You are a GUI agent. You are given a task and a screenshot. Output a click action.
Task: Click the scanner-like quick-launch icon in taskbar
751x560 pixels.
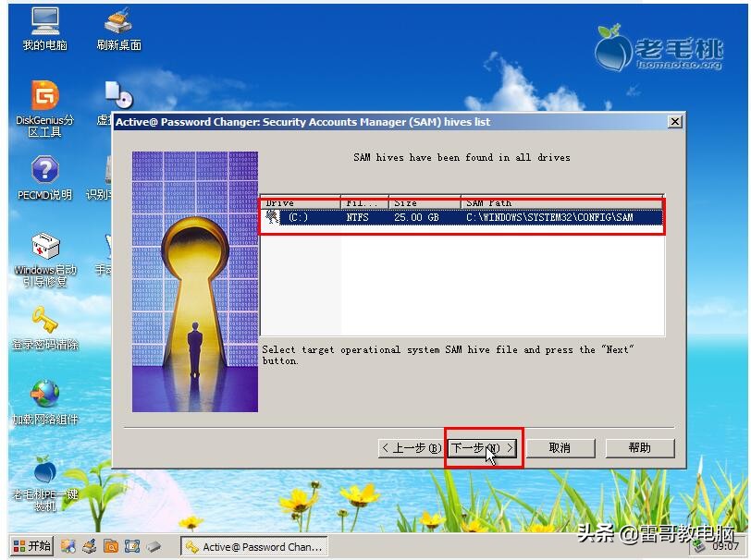coord(90,546)
